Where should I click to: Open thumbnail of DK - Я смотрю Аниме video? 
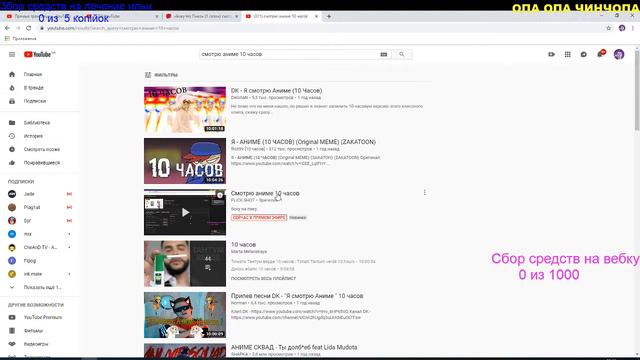point(184,109)
